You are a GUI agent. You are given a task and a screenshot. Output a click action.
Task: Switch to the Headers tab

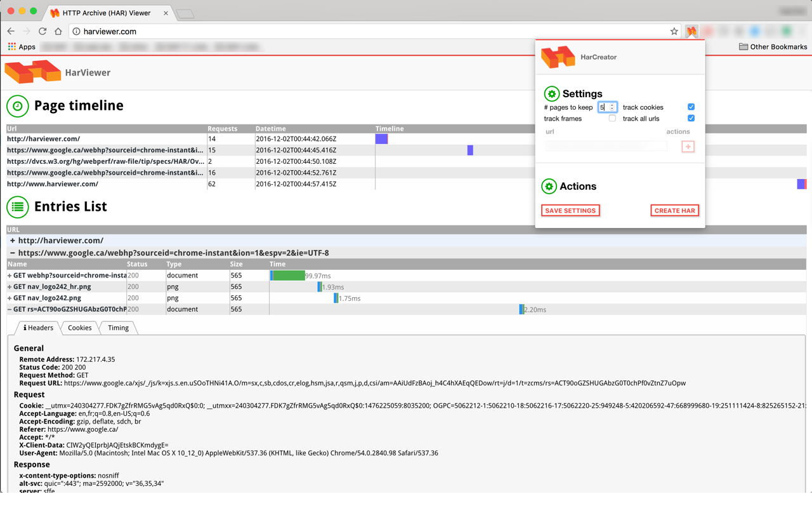coord(38,328)
